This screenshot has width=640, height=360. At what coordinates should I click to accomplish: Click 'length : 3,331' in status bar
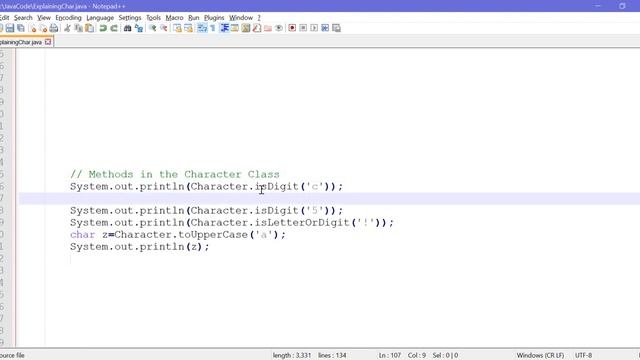pos(292,355)
